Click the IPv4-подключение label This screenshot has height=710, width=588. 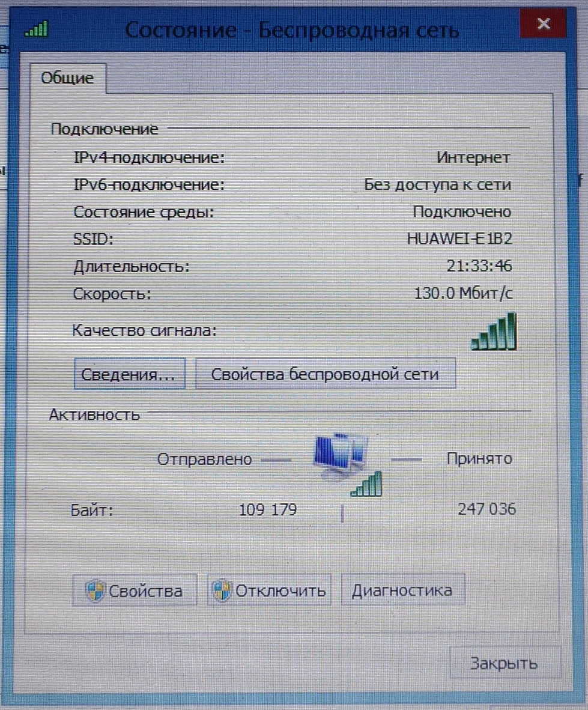click(x=149, y=157)
